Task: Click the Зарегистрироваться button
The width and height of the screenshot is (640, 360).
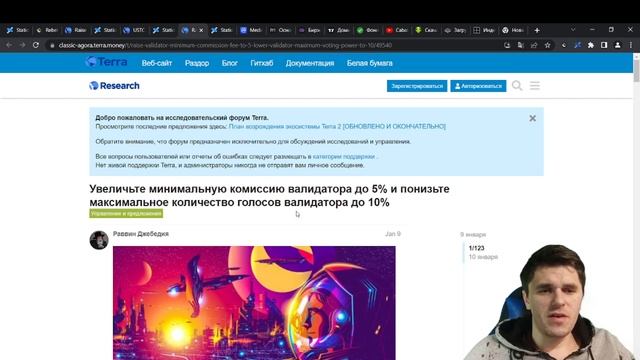Action: coord(417,86)
